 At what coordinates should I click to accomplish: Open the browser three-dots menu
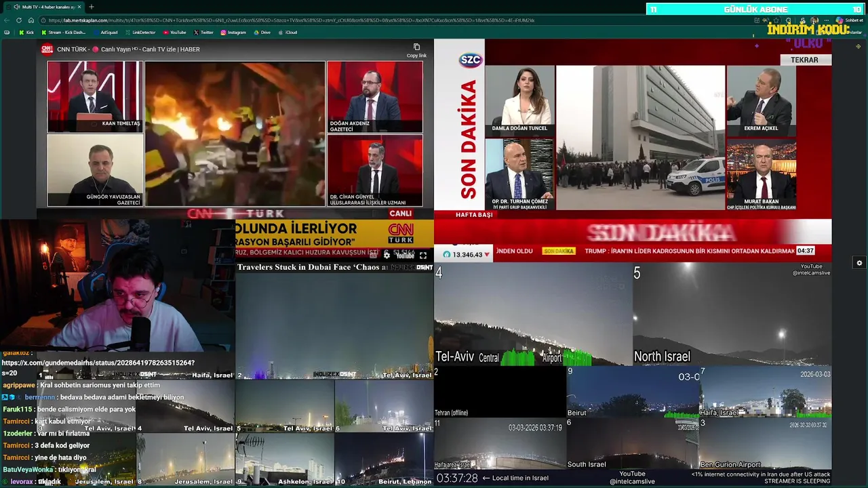pos(827,20)
